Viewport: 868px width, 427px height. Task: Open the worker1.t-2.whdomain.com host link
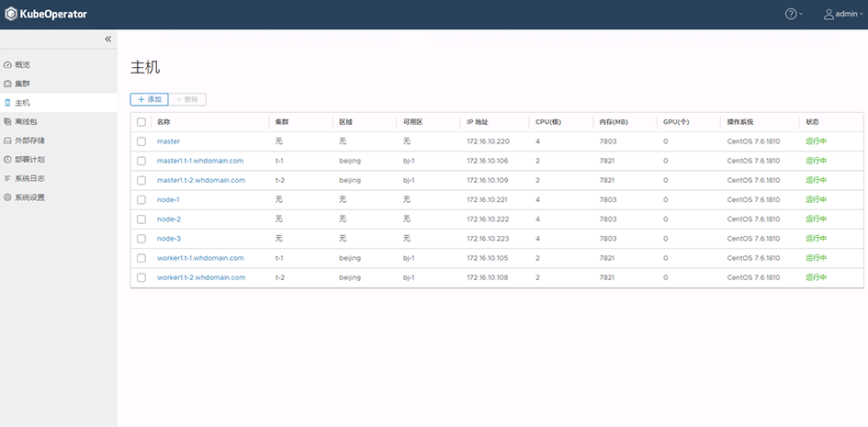point(201,277)
